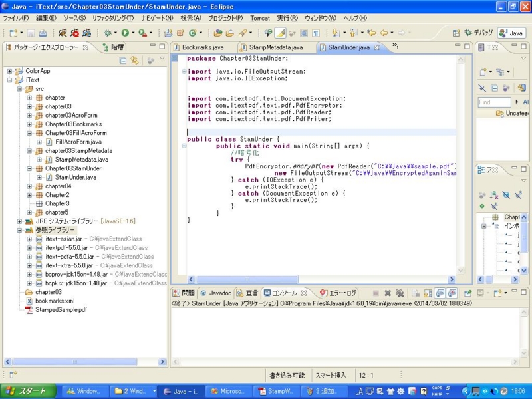
Task: Expand the chapter04 package
Action: point(29,186)
